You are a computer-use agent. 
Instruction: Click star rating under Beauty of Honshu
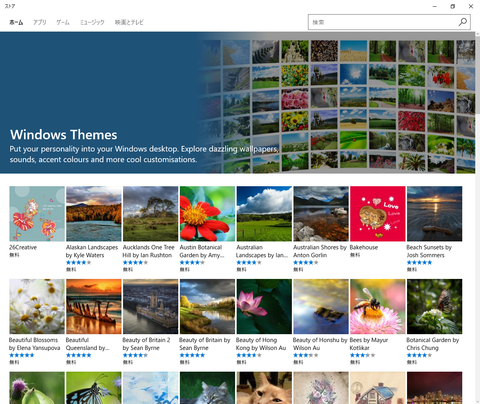(306, 355)
